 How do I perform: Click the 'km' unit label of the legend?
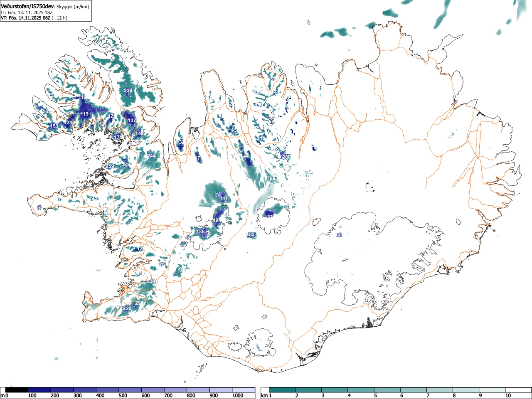264,396
